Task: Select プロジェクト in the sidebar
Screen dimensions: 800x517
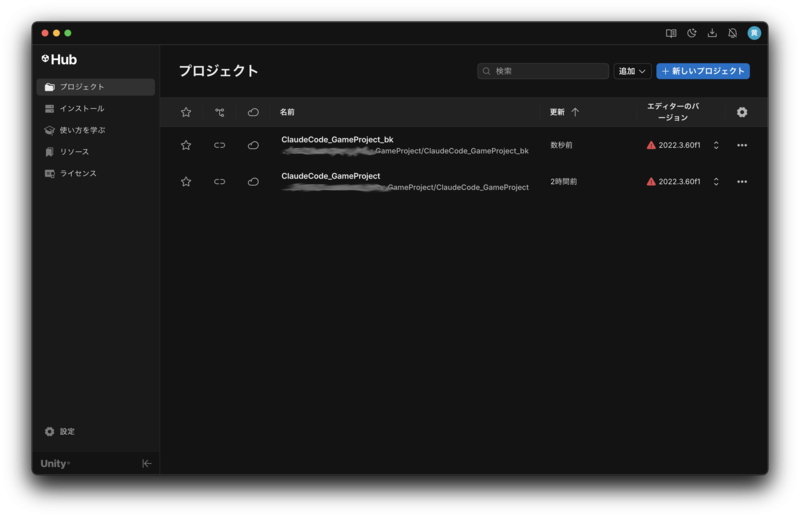Action: click(96, 87)
